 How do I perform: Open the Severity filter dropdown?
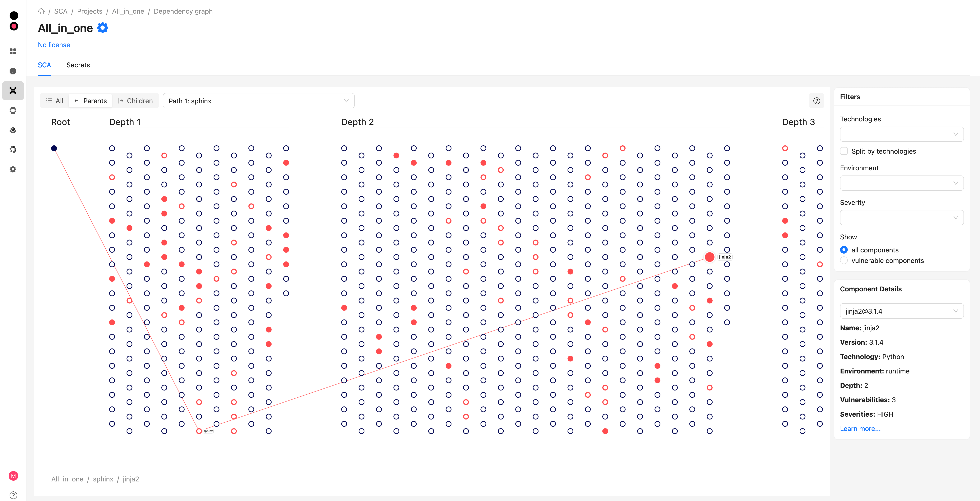901,218
